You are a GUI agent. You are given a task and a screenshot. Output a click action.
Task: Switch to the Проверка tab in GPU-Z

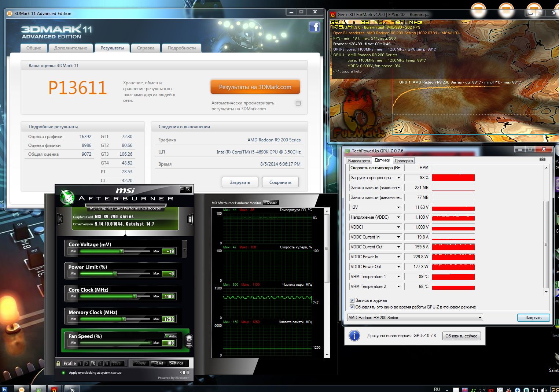[x=404, y=161]
